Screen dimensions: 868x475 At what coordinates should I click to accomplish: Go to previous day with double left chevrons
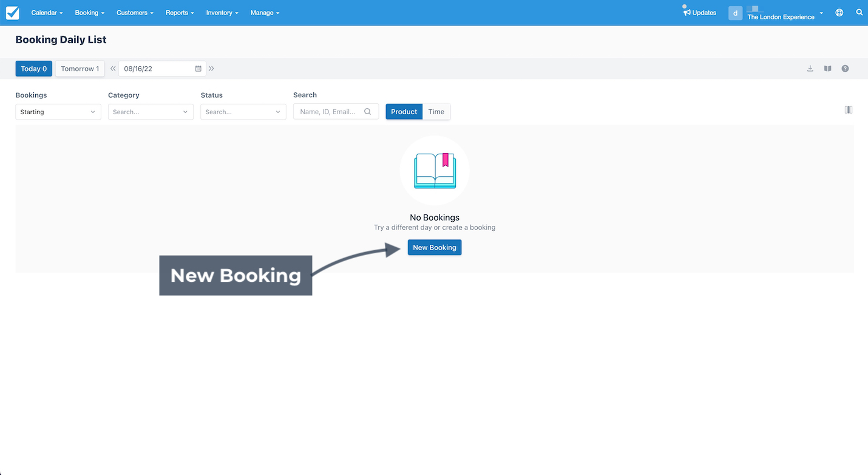coord(113,69)
